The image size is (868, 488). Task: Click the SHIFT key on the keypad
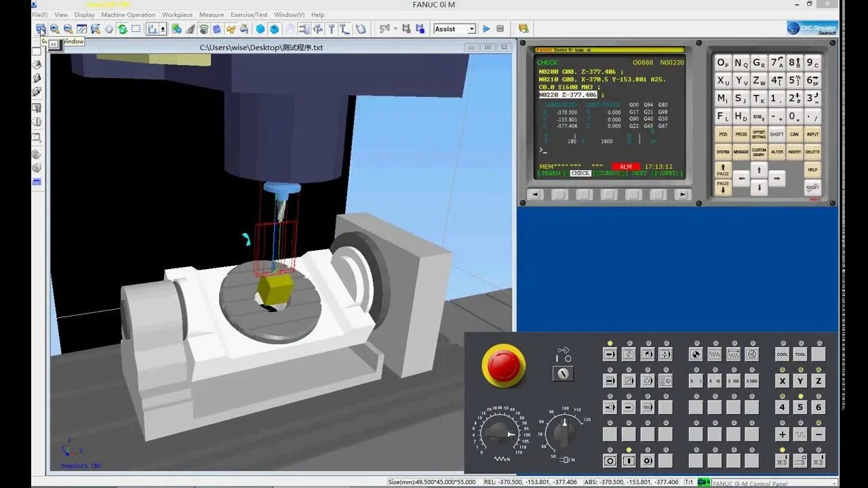coord(776,134)
